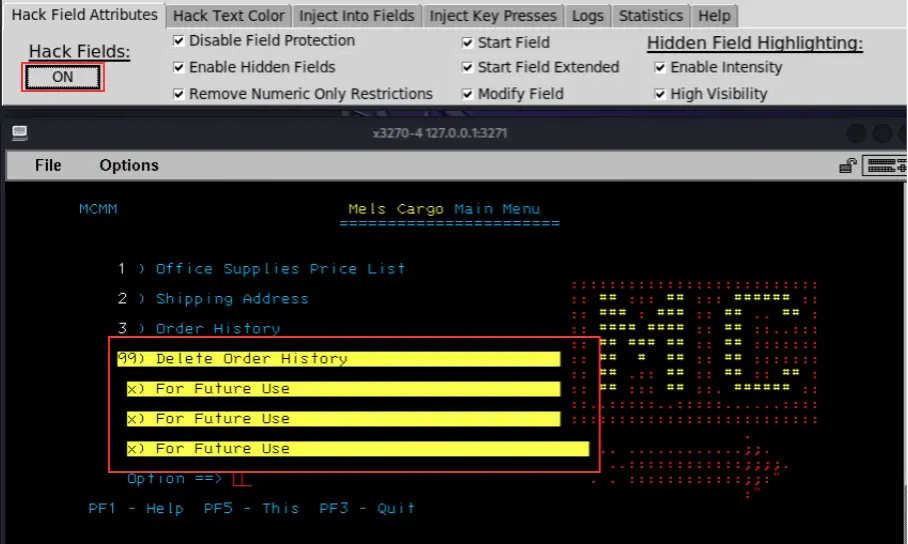The height and width of the screenshot is (544, 908).
Task: Open the keypad icon in x3270
Action: pos(883,166)
